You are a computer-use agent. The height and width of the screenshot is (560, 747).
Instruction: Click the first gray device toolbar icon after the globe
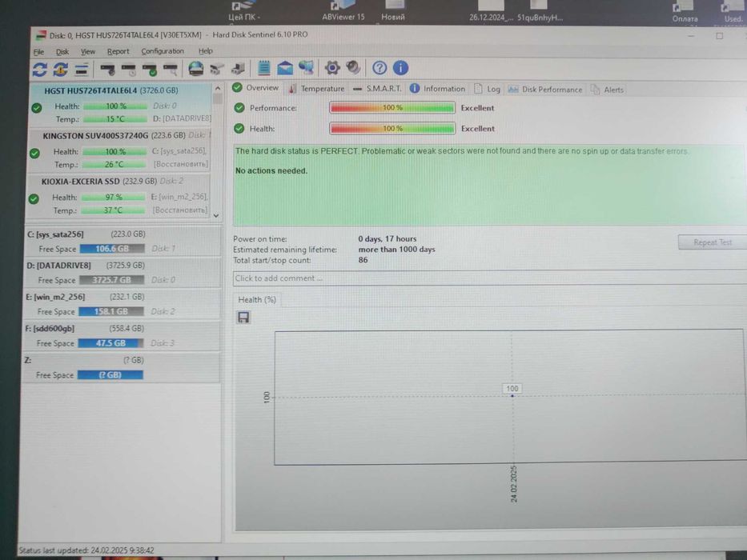(217, 69)
